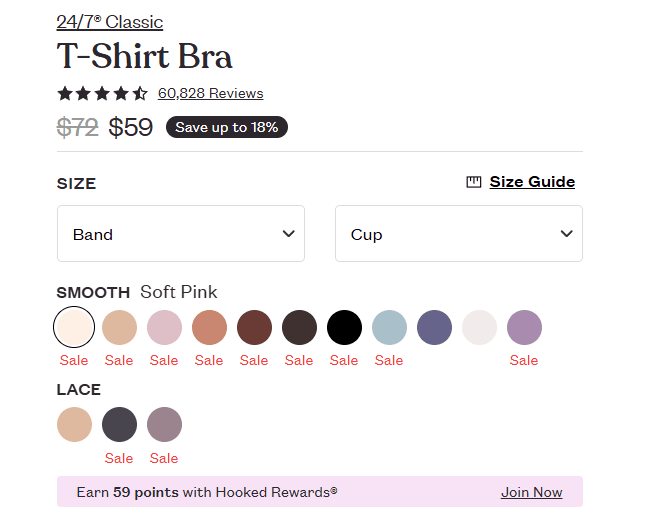Select the selected Soft Pink smooth swatch

click(74, 327)
